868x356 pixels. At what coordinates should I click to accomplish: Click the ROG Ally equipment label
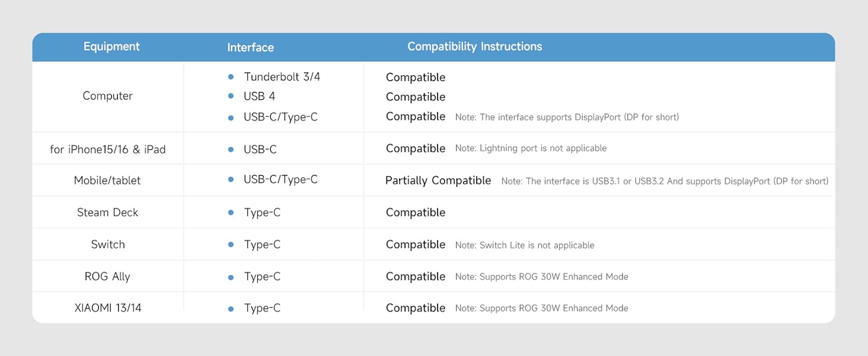[x=107, y=276]
